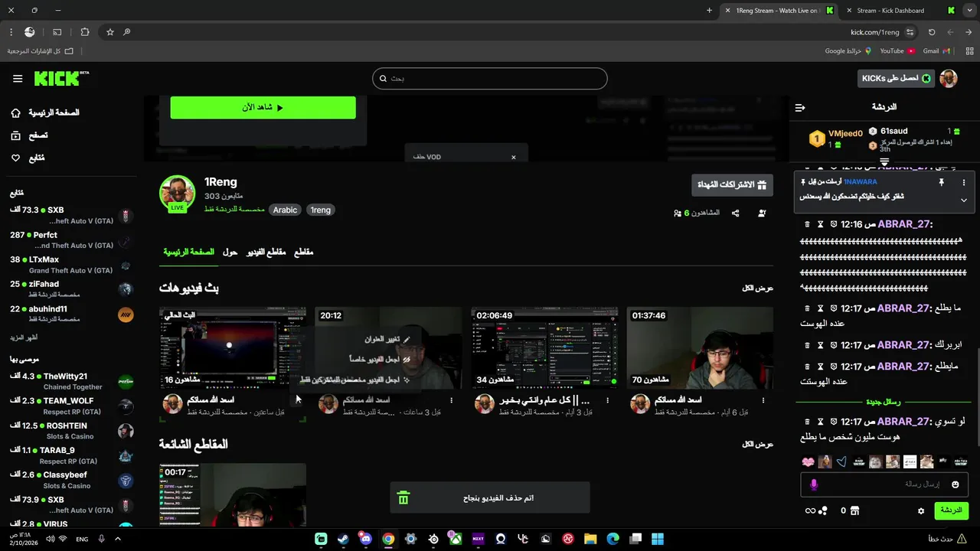
Task: Open the Windows Start menu
Action: (x=658, y=539)
